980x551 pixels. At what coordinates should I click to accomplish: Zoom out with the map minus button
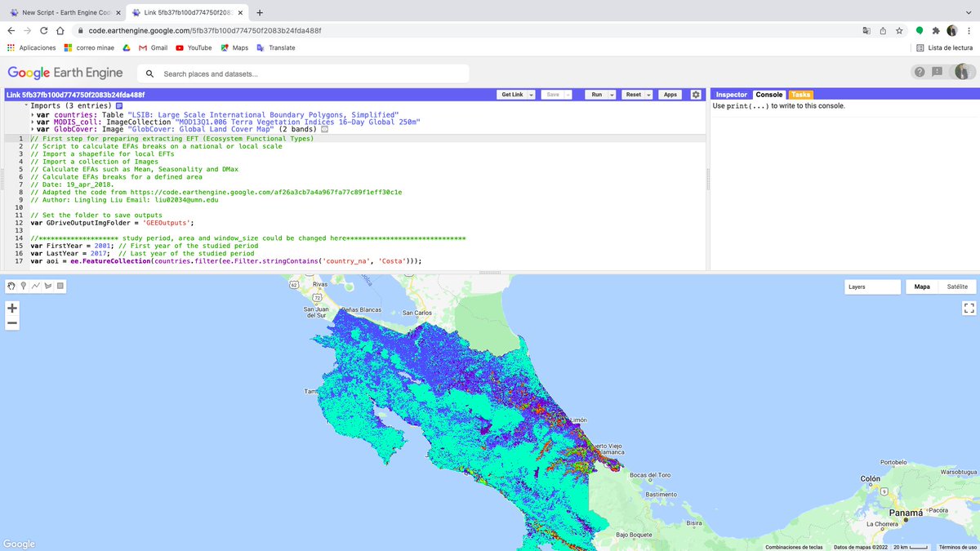coord(12,323)
